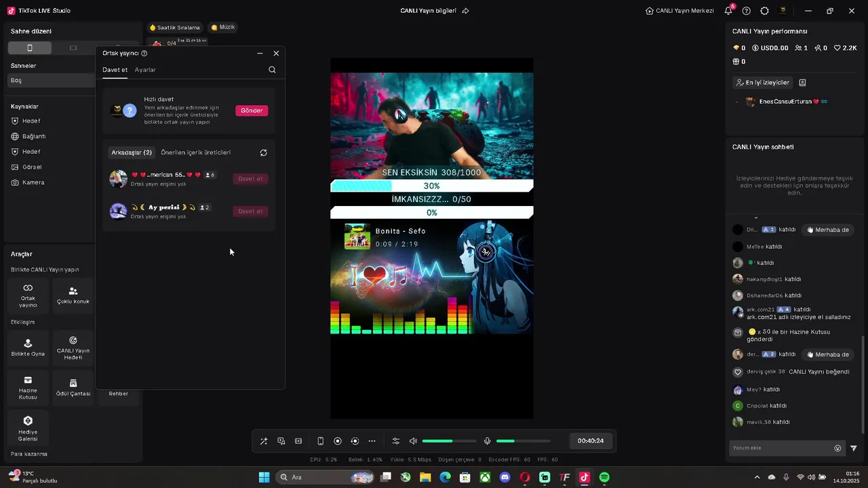The height and width of the screenshot is (488, 868).
Task: Select landscape scene layout
Action: coord(73,48)
